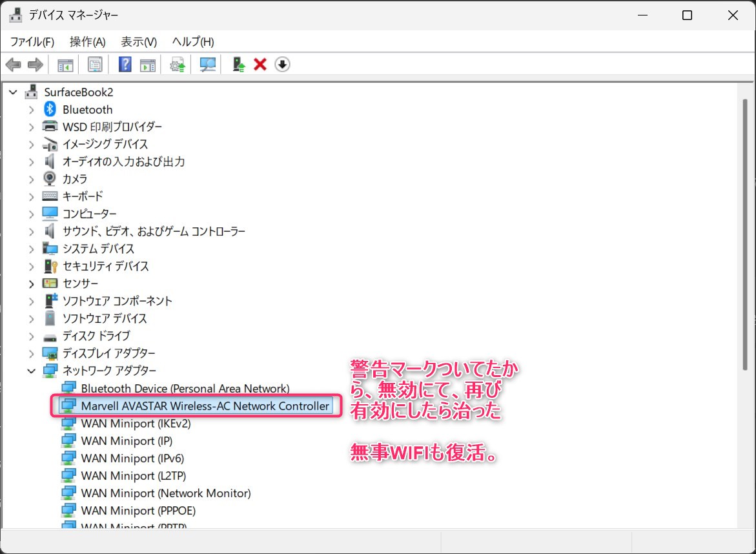The image size is (756, 554).
Task: Click the Enable device green arrow icon
Action: [239, 65]
